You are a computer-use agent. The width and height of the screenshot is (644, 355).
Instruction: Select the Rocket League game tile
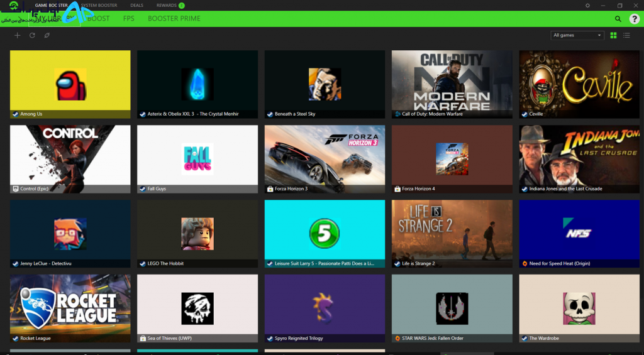coord(70,309)
